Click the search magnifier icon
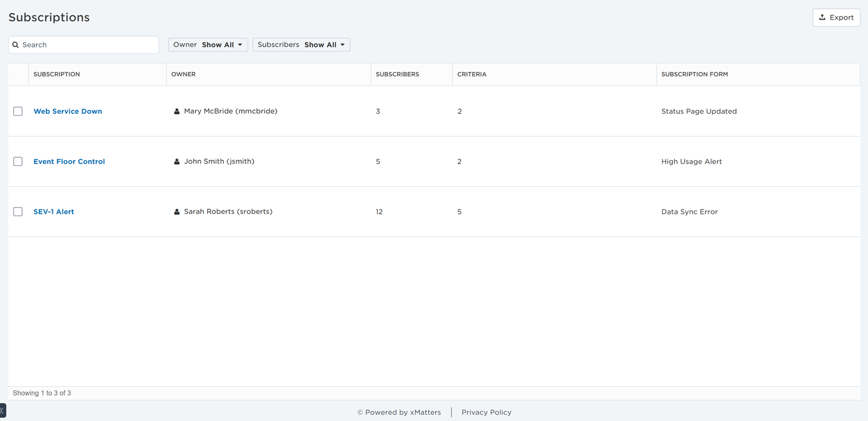Screen dimensions: 868x421 tap(16, 45)
